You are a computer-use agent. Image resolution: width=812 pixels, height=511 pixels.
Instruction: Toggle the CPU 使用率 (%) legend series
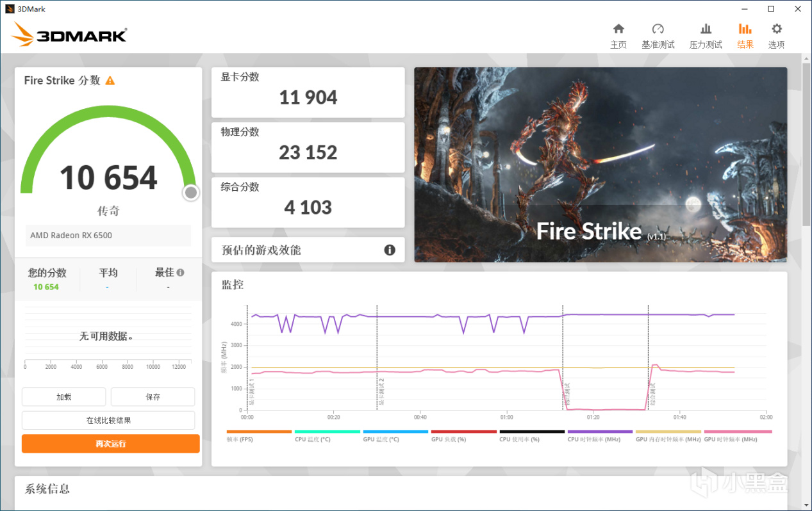point(532,436)
